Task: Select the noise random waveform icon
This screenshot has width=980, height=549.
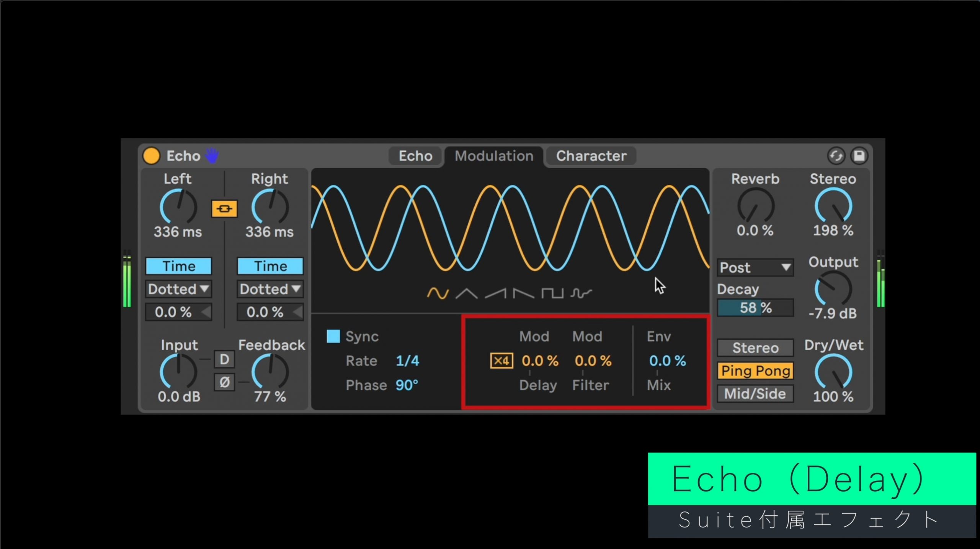Action: [x=581, y=293]
